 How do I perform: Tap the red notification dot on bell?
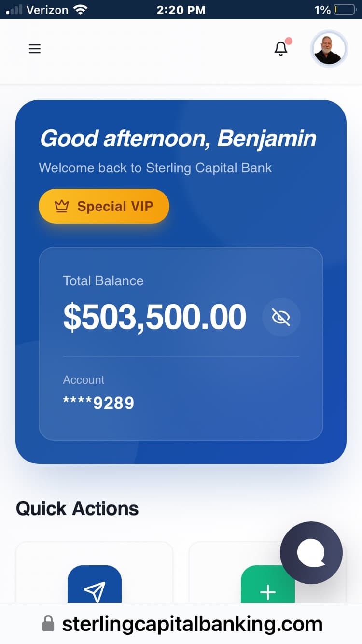click(289, 41)
